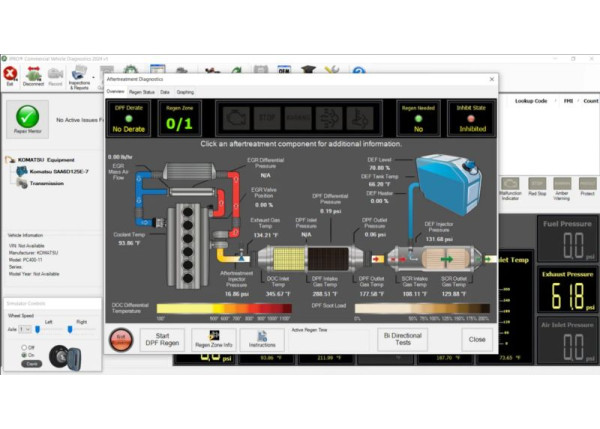Switch to the Graphing tab
The height and width of the screenshot is (429, 600).
pos(185,91)
